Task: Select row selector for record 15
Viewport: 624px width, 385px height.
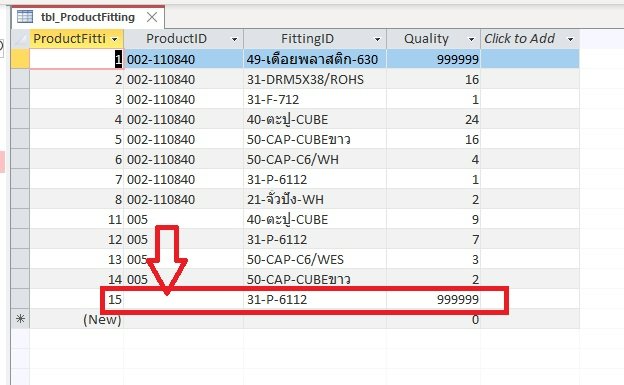Action: coord(20,299)
